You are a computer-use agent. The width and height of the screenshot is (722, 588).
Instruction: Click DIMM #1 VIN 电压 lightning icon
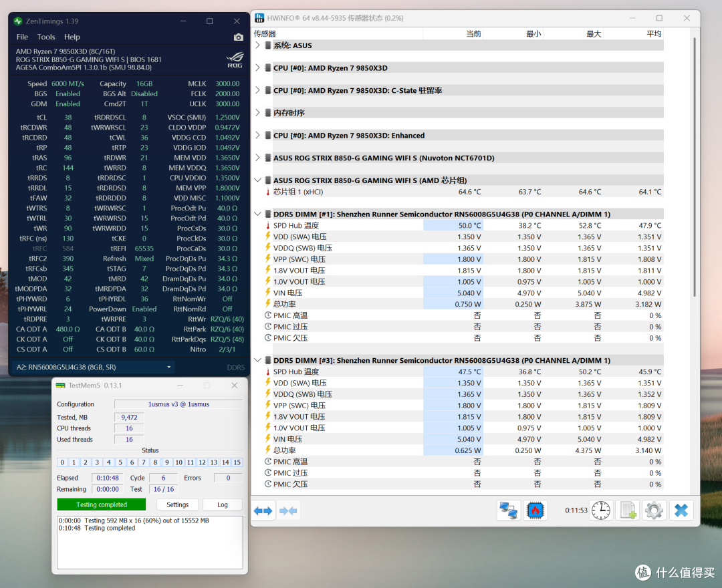pyautogui.click(x=267, y=293)
